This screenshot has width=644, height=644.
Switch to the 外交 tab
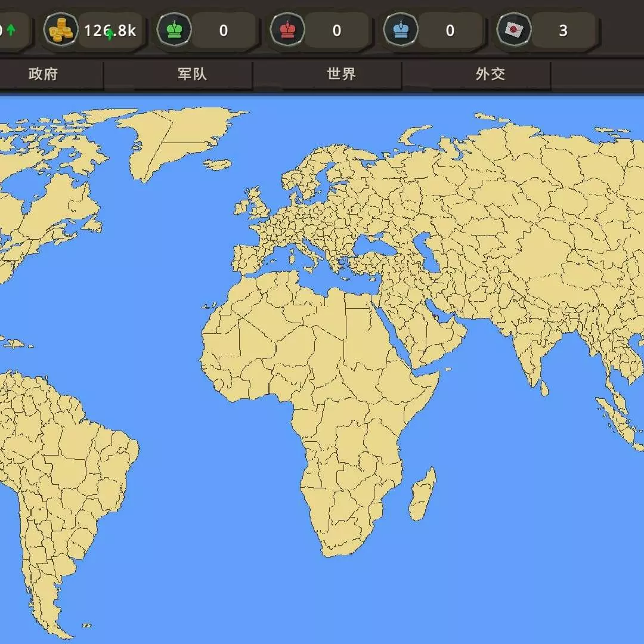490,74
